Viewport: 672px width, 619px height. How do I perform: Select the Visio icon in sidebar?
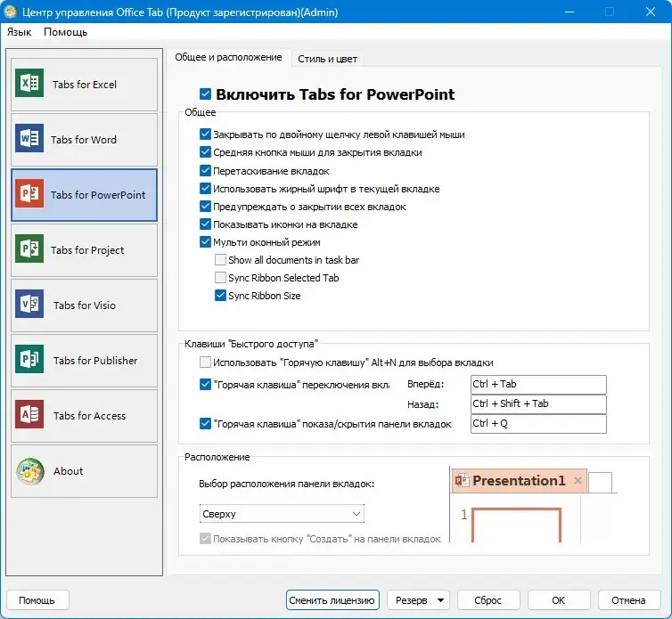click(29, 304)
